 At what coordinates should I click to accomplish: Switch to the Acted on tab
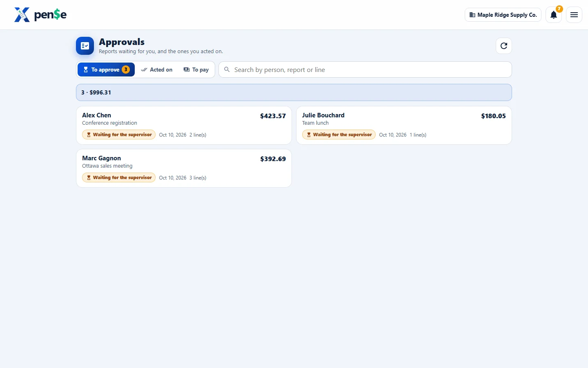click(157, 70)
